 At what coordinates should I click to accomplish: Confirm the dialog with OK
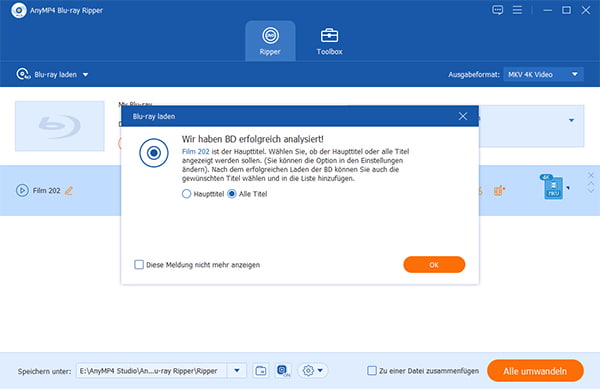point(434,265)
